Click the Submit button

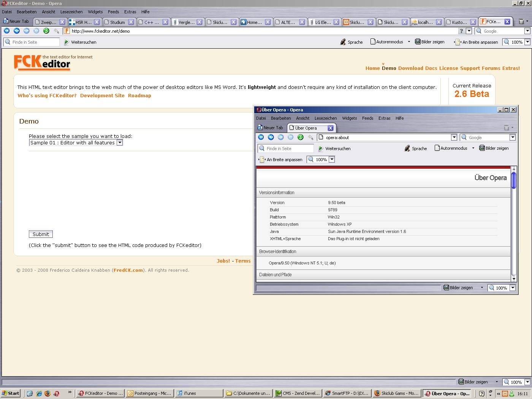[x=41, y=234]
